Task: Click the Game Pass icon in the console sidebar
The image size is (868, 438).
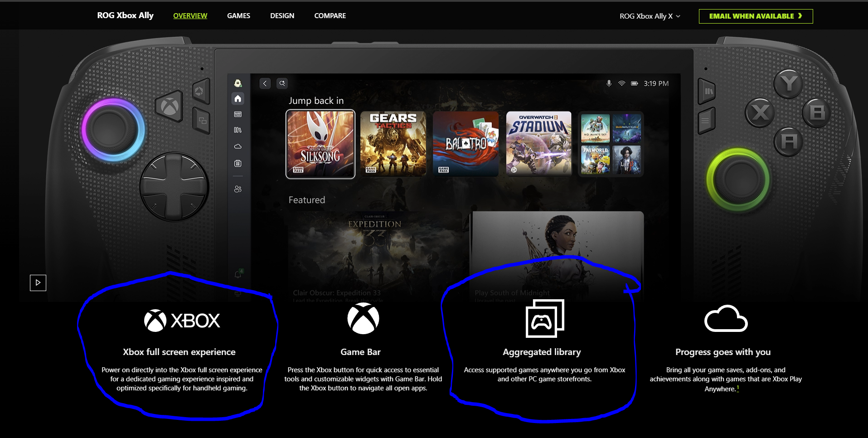Action: pos(238,114)
